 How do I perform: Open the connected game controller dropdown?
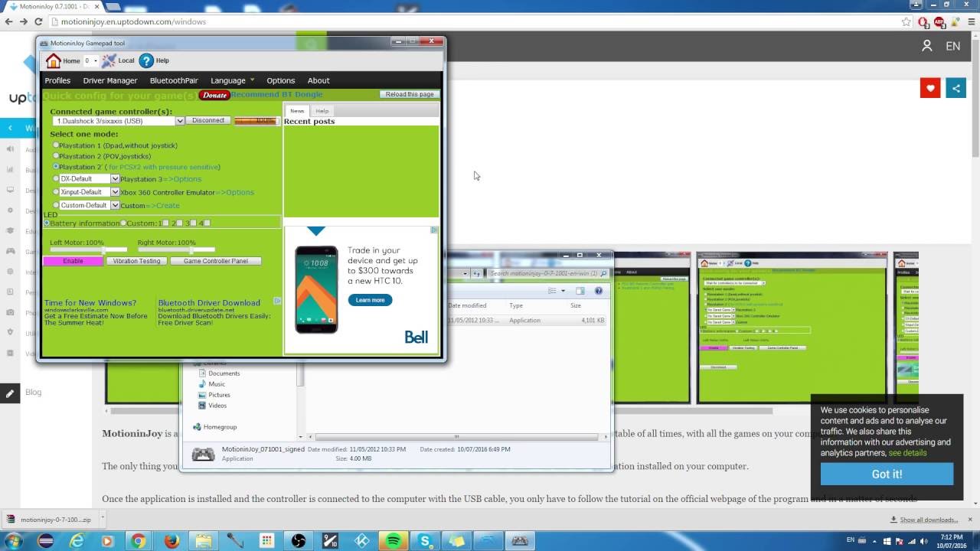180,121
